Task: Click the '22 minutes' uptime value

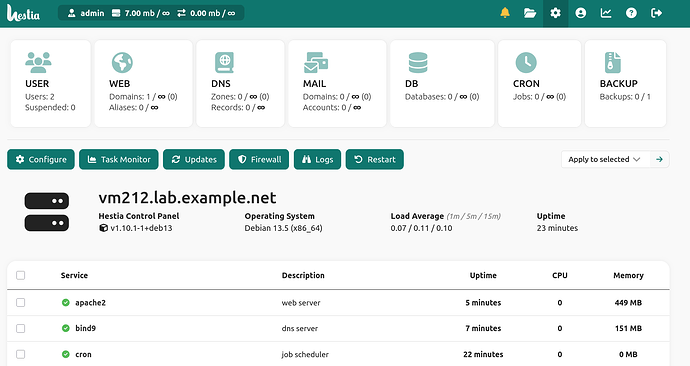Action: pos(483,354)
